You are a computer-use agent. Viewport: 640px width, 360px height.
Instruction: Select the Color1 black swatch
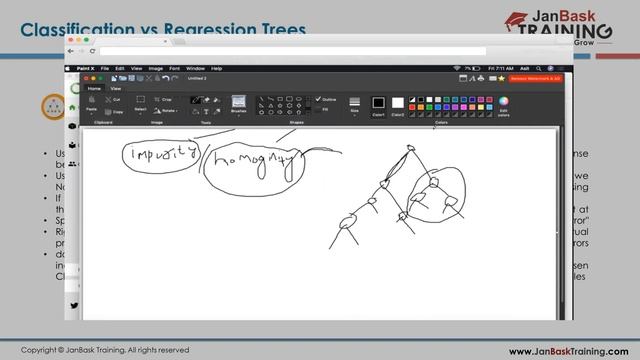[378, 103]
